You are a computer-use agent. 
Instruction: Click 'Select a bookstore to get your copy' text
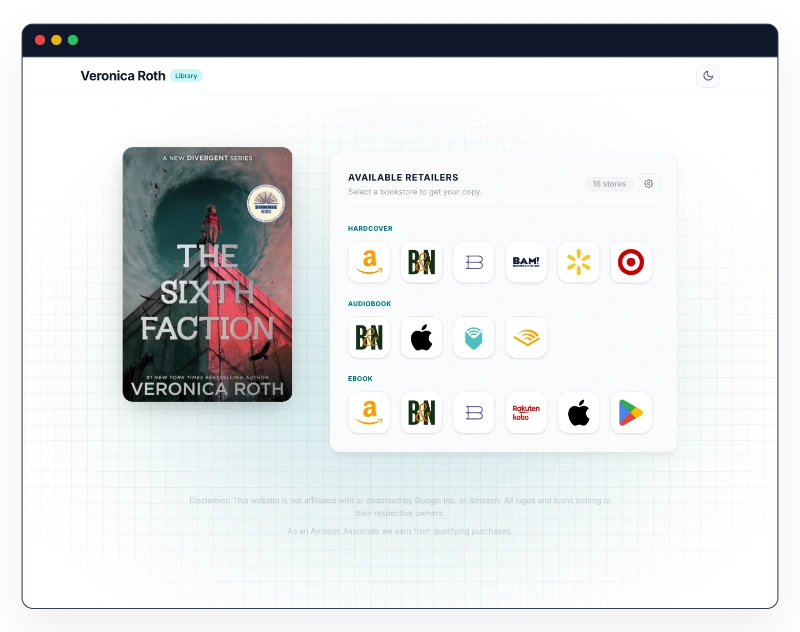coord(415,192)
